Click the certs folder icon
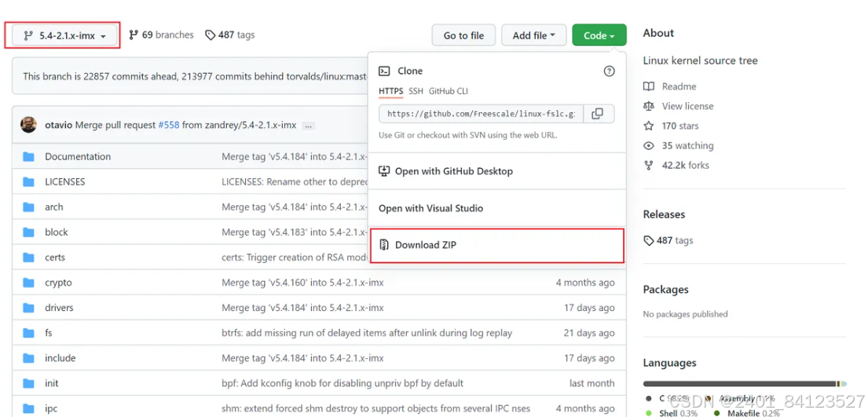The width and height of the screenshot is (868, 417). (x=29, y=258)
